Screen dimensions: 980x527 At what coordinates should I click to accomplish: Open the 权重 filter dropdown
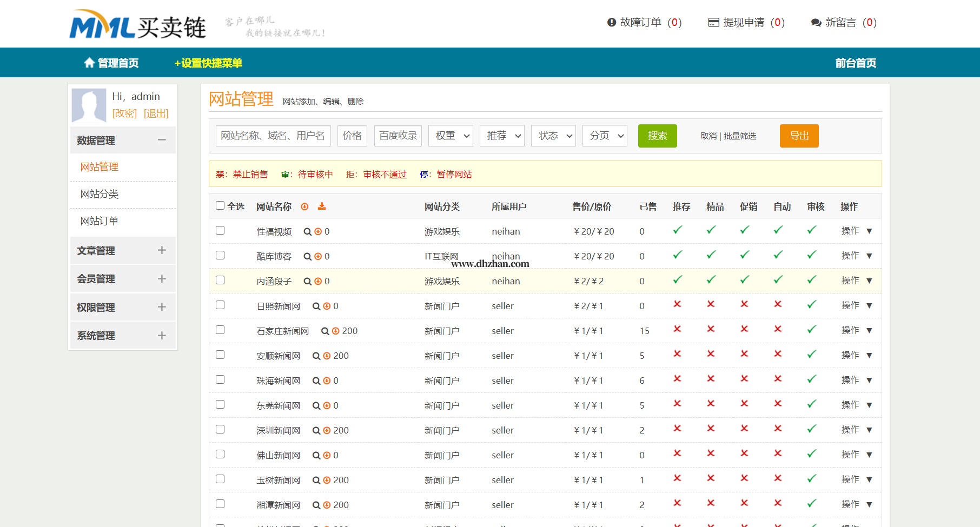coord(451,136)
